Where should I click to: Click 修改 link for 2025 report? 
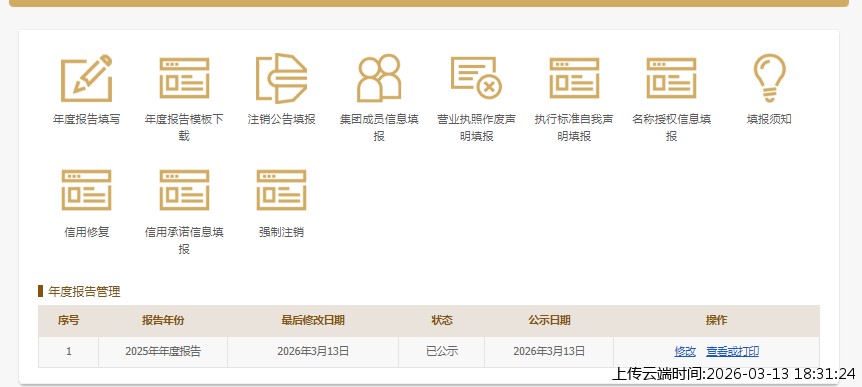(x=685, y=351)
